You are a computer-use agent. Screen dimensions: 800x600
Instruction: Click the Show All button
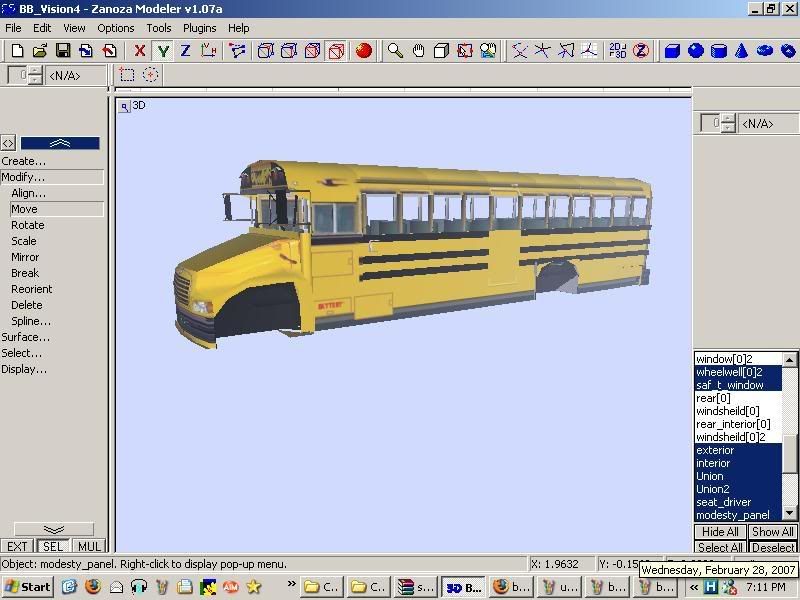[772, 532]
